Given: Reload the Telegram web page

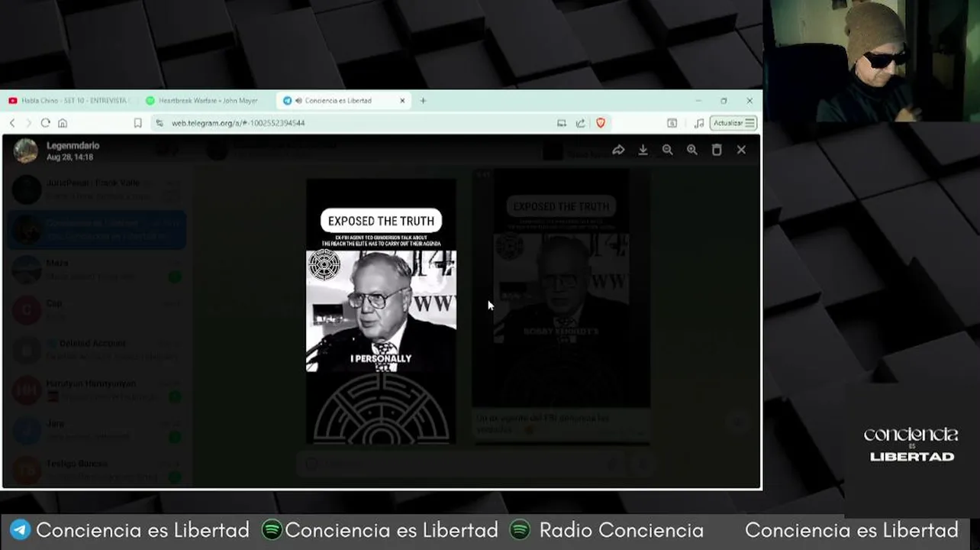Looking at the screenshot, I should [46, 123].
